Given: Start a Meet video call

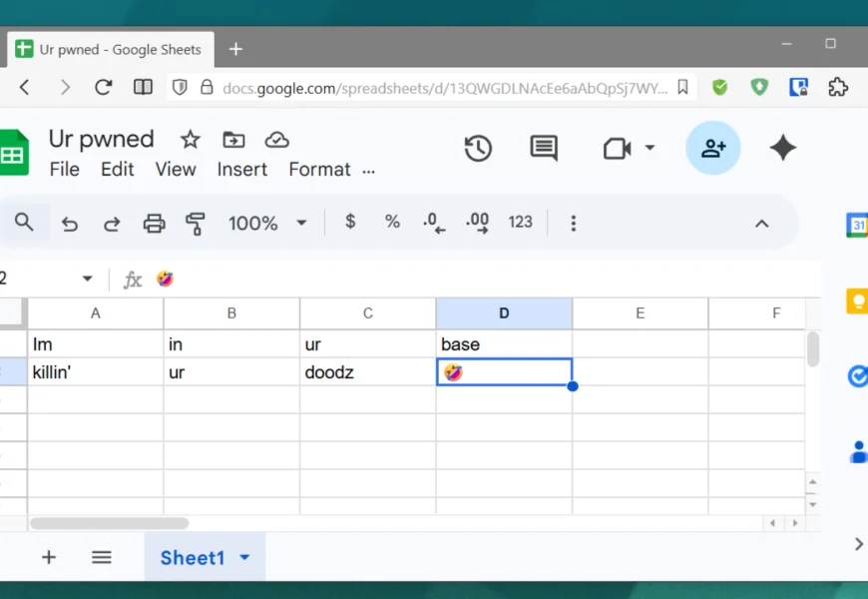Looking at the screenshot, I should click(618, 148).
